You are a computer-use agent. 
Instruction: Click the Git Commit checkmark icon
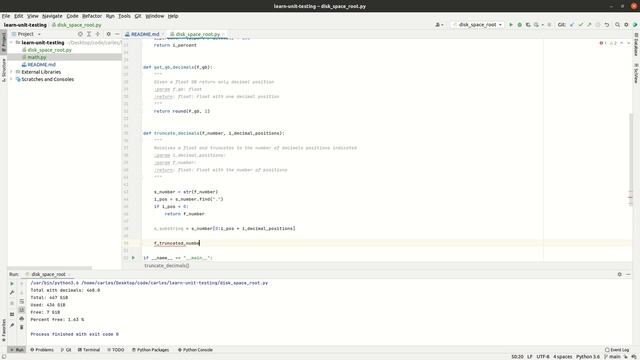tap(580, 25)
